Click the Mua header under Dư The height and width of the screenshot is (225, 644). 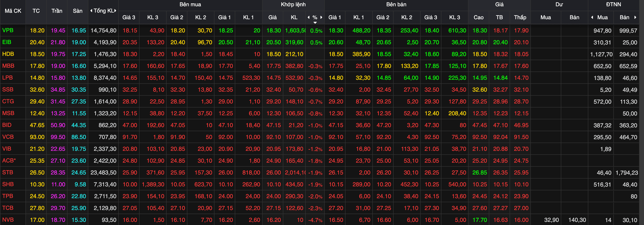pos(546,17)
